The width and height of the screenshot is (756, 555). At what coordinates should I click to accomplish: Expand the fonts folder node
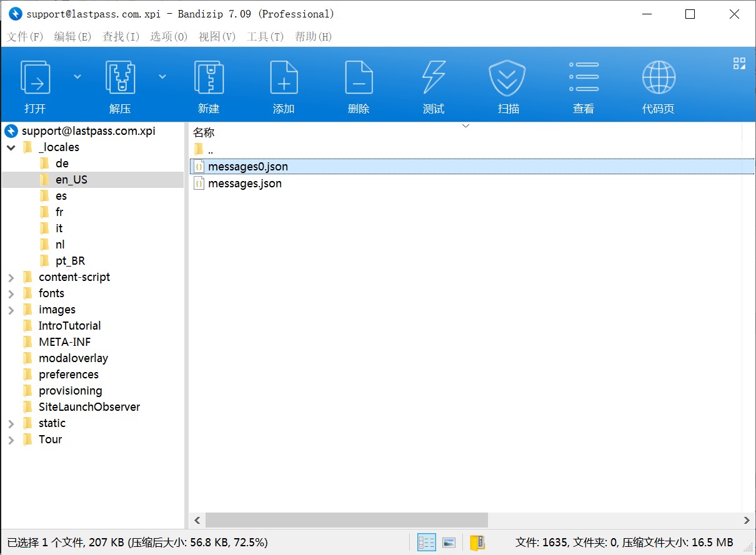pyautogui.click(x=11, y=294)
